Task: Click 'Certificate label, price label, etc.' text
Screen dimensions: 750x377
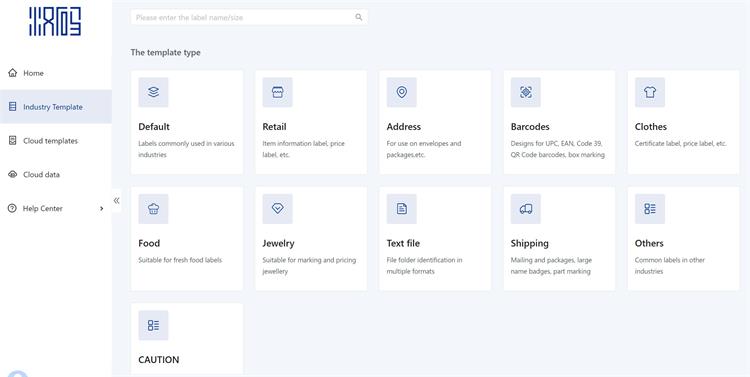Action: 681,144
